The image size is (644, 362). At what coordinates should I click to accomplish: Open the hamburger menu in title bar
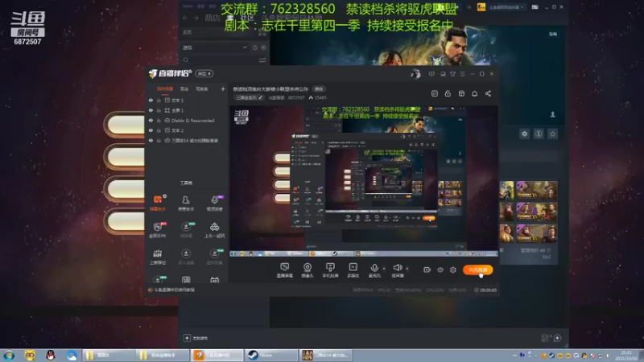462,74
